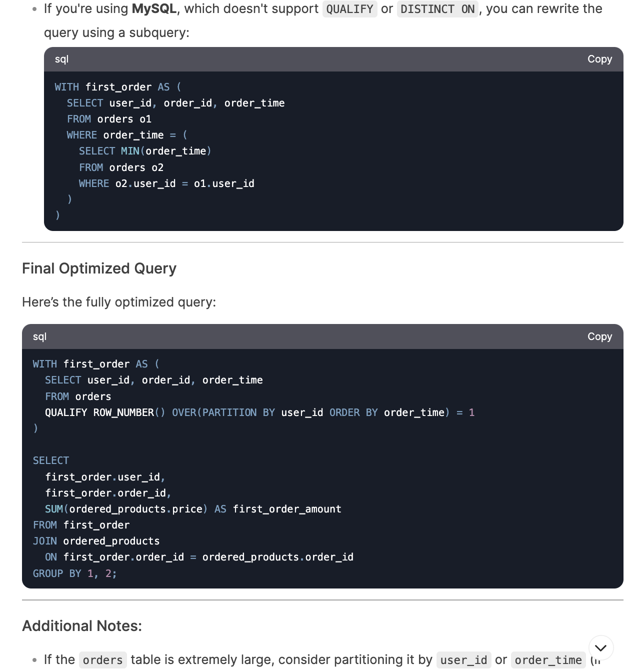Click the GROUP BY 1, 2 line
This screenshot has height=672, width=633.
(x=74, y=573)
